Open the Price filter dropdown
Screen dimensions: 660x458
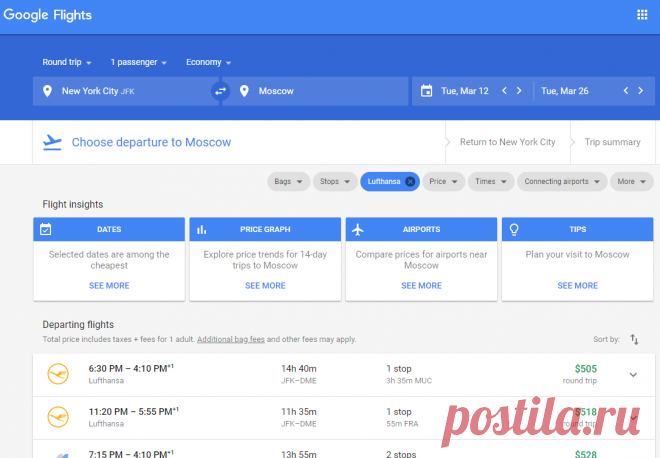(x=444, y=181)
